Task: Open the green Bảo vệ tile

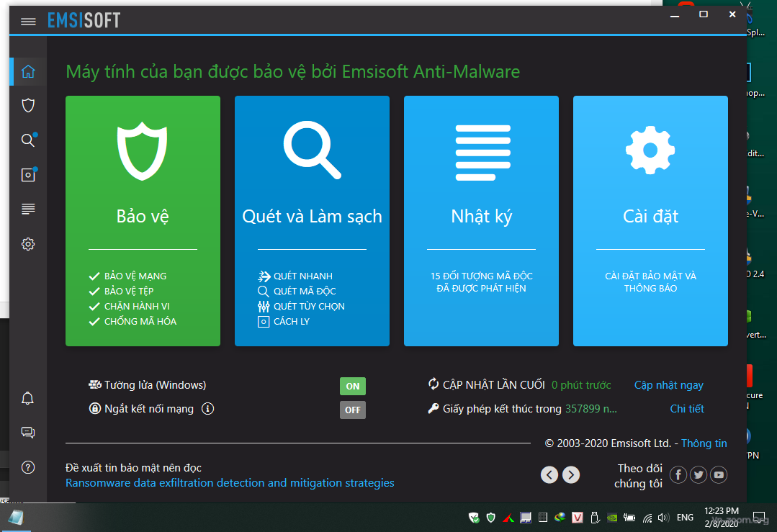Action: click(143, 220)
